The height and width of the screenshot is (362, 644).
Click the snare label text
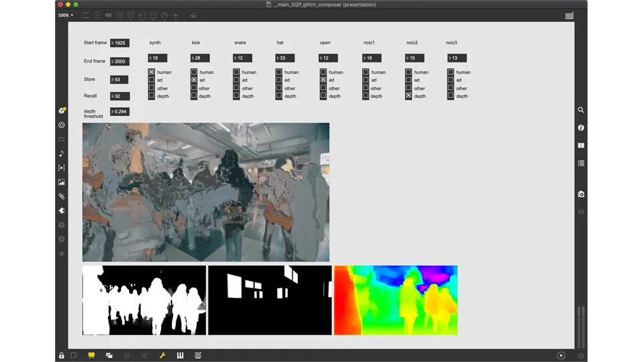240,43
